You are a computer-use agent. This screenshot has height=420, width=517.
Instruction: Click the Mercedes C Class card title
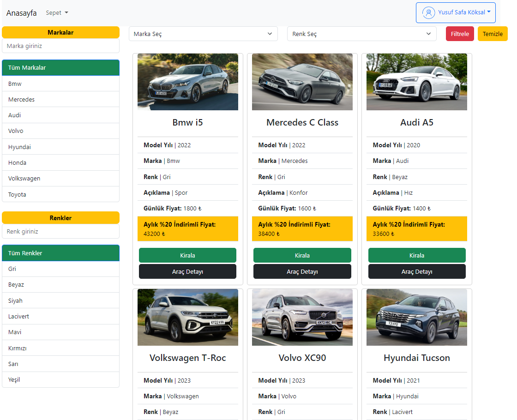click(x=302, y=122)
